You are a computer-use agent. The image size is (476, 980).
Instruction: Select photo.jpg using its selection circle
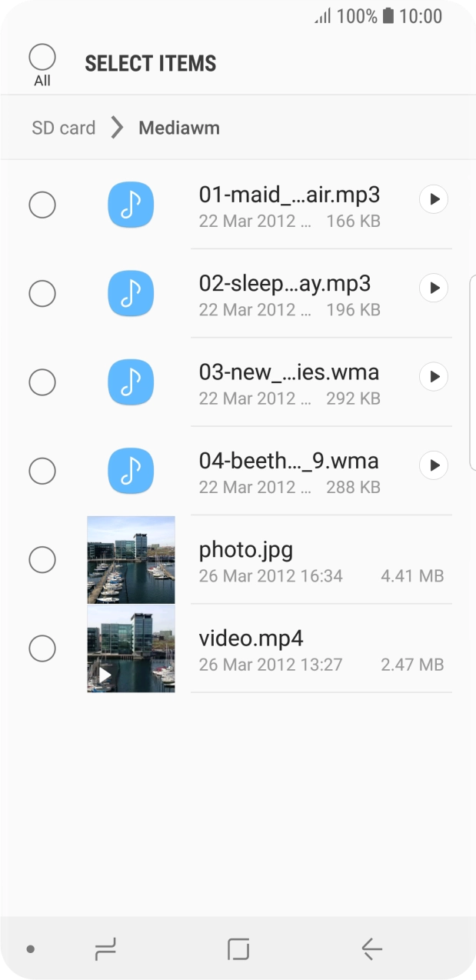pos(42,559)
